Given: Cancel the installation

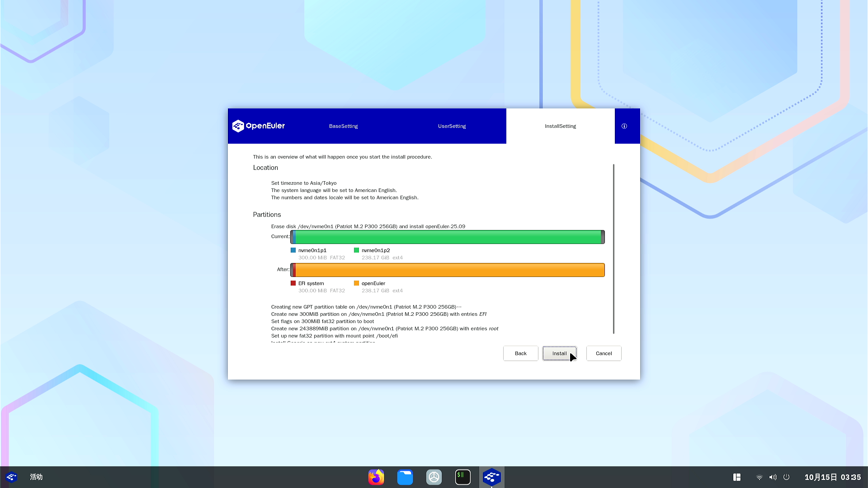Looking at the screenshot, I should tap(604, 353).
